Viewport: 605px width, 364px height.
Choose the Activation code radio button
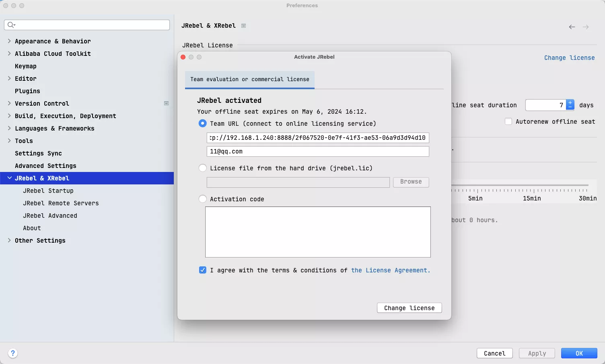pyautogui.click(x=203, y=199)
